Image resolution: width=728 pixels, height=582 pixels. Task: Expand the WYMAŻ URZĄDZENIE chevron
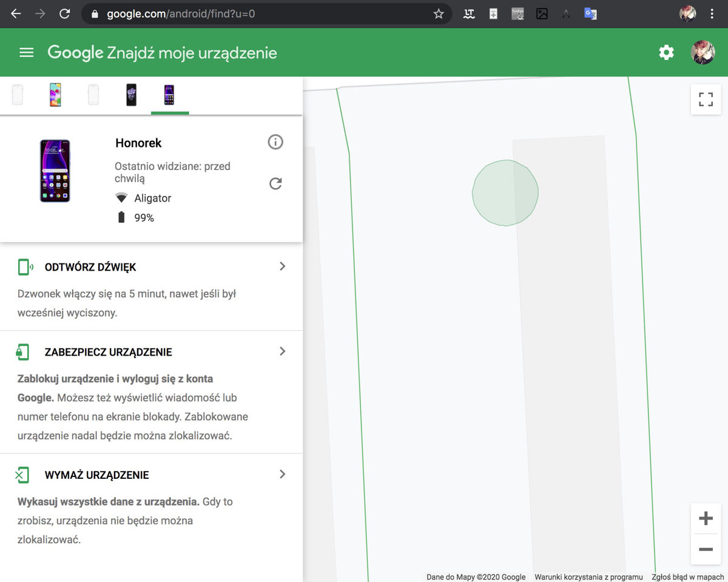(282, 475)
